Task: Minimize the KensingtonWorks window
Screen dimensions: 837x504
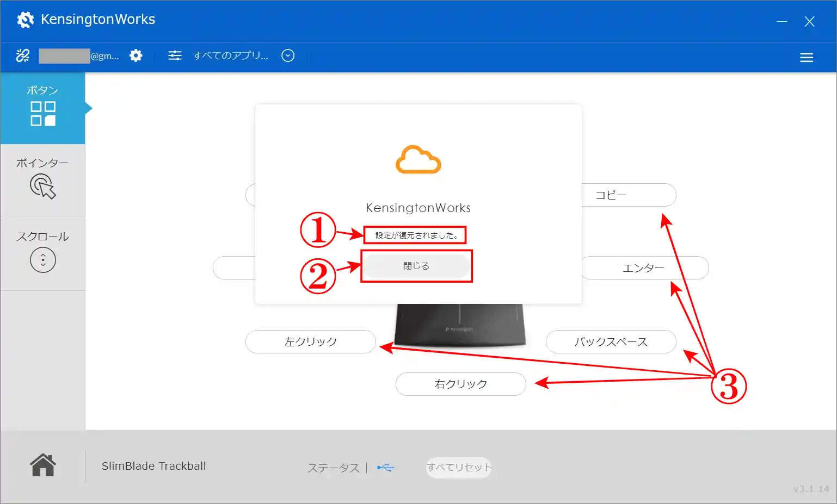Action: click(x=782, y=21)
